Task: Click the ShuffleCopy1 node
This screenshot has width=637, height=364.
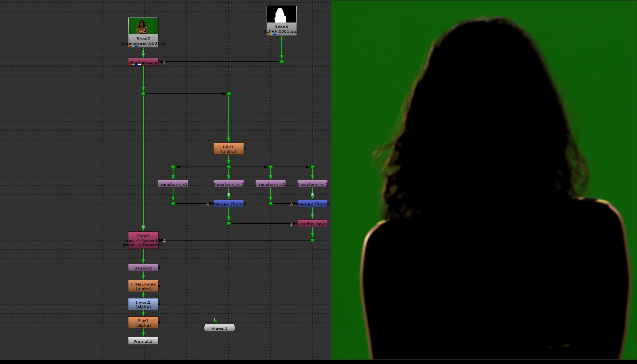Action: pos(312,224)
